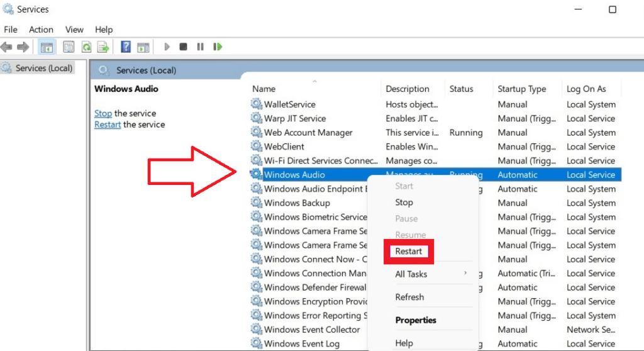Choose Properties in the context menu
Viewport: 644px width, 351px height.
point(416,320)
